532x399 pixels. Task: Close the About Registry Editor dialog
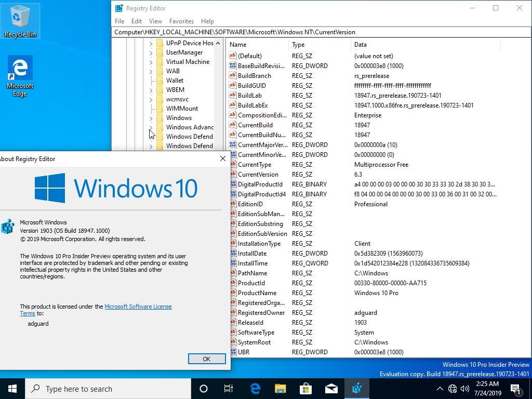[222, 159]
